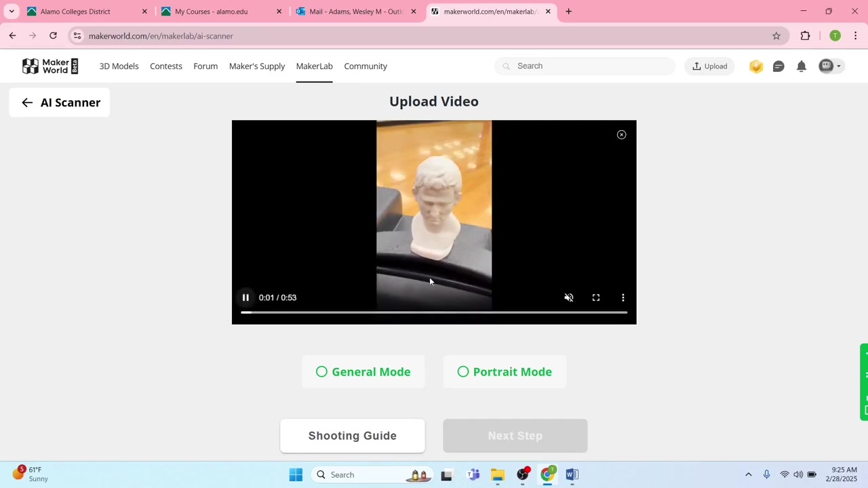Viewport: 868px width, 488px height.
Task: Open the profile account dropdown
Action: 830,66
